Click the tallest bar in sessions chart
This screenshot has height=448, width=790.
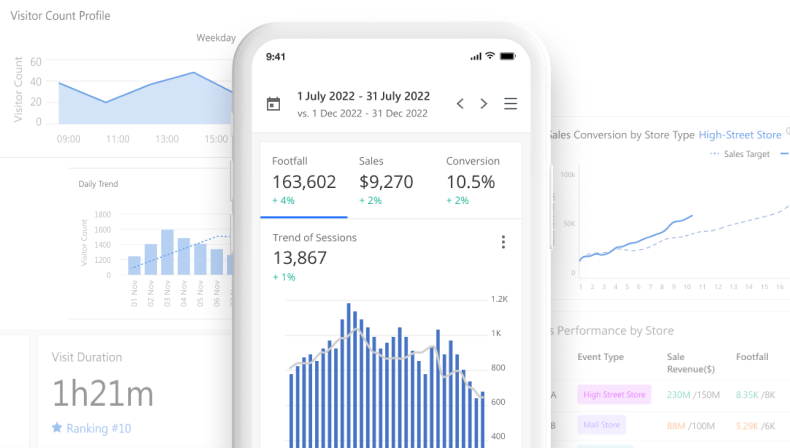click(x=348, y=375)
